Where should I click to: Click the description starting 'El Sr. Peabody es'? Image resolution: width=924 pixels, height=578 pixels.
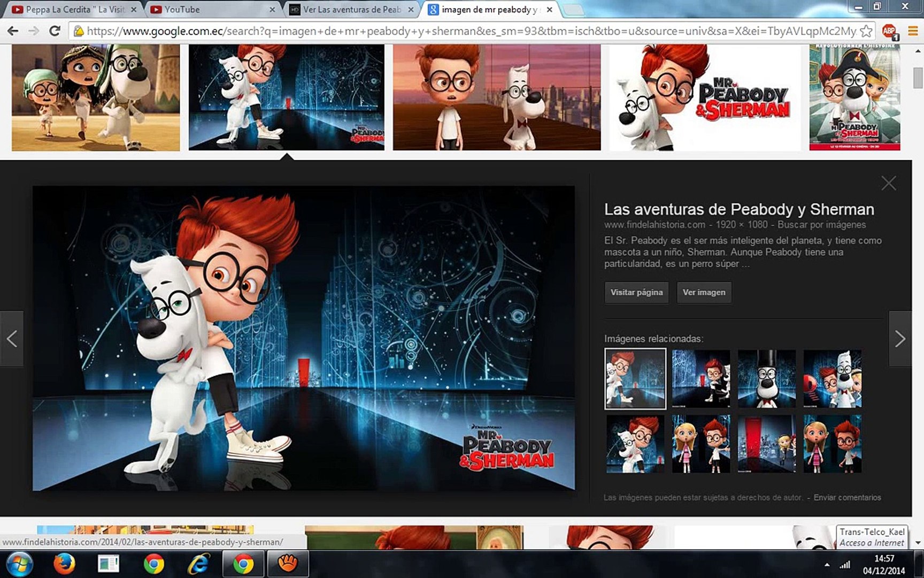(743, 252)
